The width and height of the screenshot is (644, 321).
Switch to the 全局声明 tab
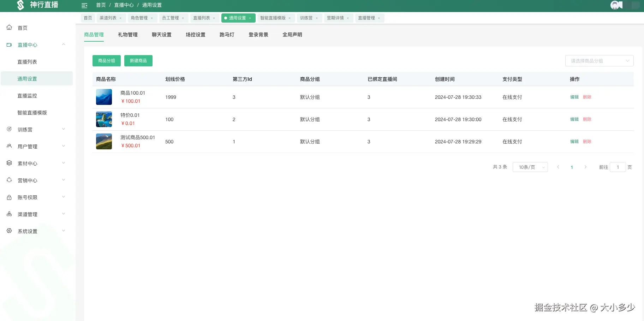pyautogui.click(x=292, y=35)
